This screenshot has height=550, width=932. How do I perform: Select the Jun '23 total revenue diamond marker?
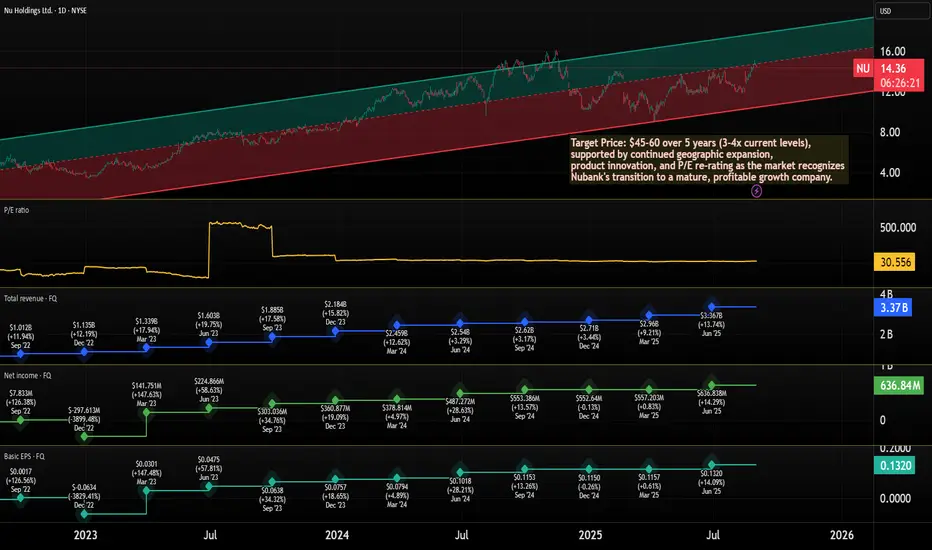[x=209, y=342]
